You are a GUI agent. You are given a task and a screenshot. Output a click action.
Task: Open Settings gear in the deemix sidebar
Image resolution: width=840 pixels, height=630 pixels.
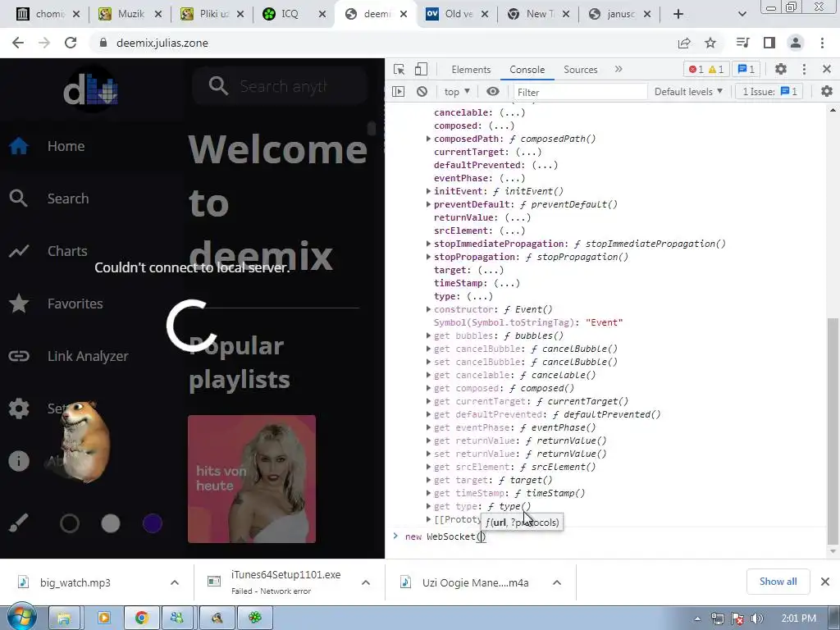pos(19,409)
